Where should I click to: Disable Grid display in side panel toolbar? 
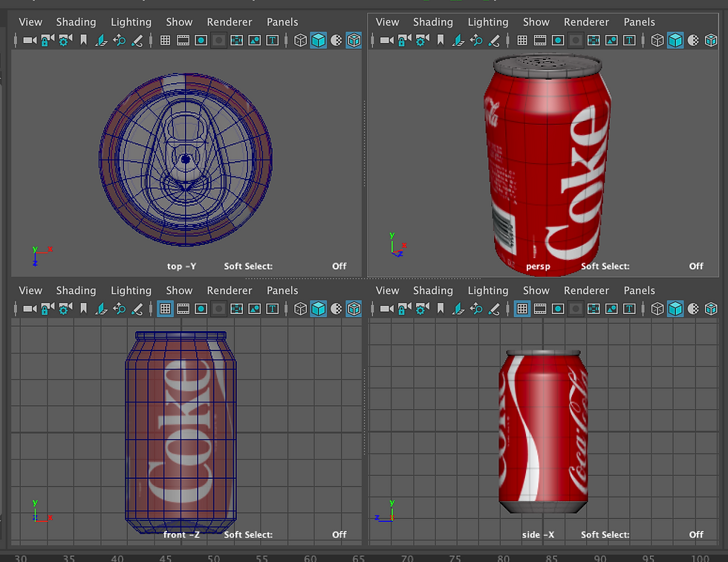pyautogui.click(x=522, y=309)
